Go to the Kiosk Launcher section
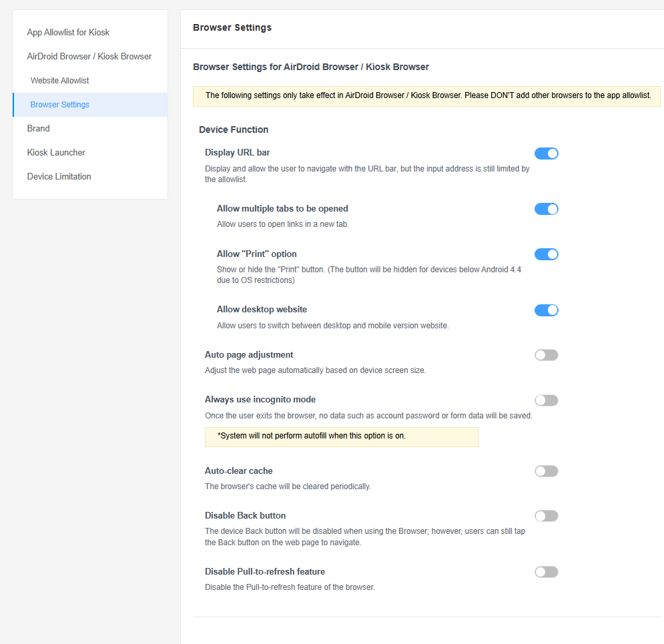The width and height of the screenshot is (664, 644). pyautogui.click(x=56, y=152)
